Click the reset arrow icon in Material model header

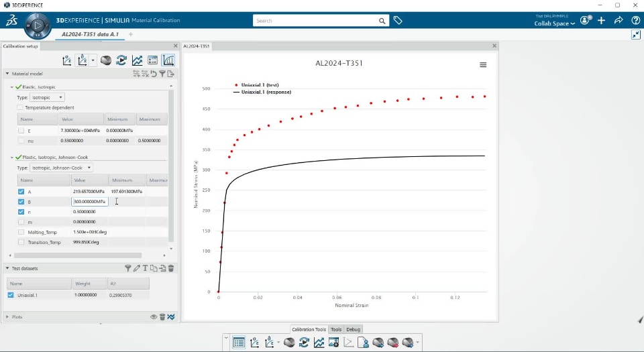pyautogui.click(x=154, y=74)
